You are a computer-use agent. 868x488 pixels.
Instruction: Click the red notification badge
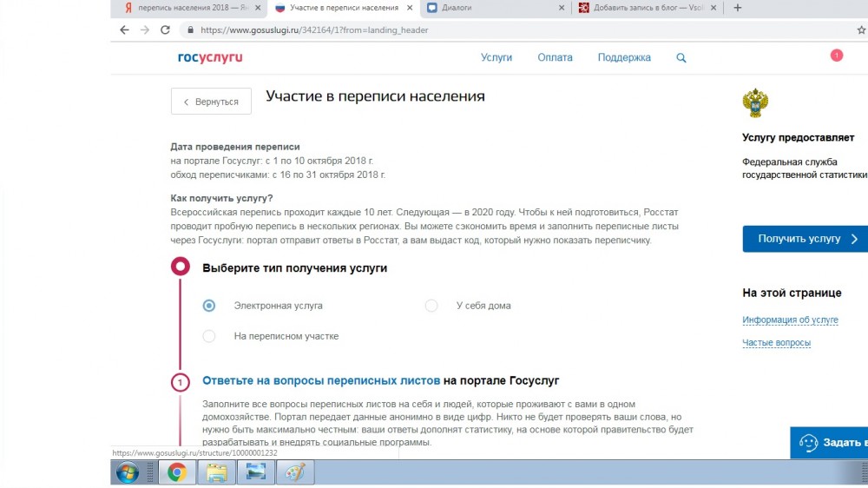(x=836, y=56)
